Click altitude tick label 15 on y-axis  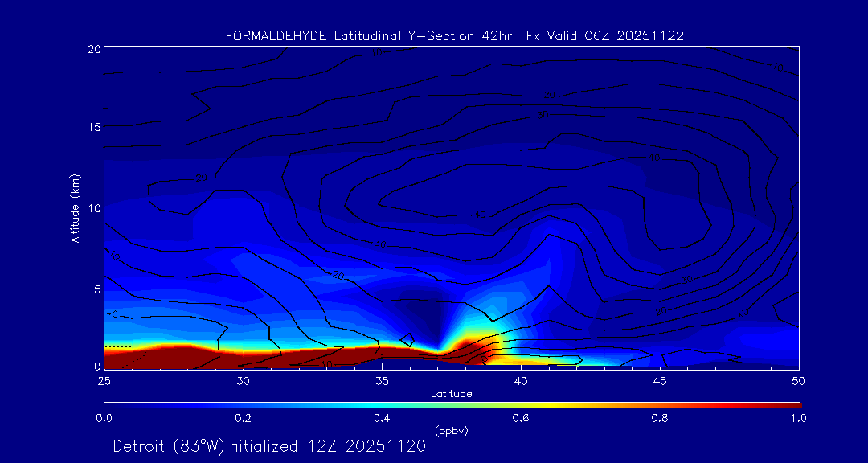[x=92, y=127]
